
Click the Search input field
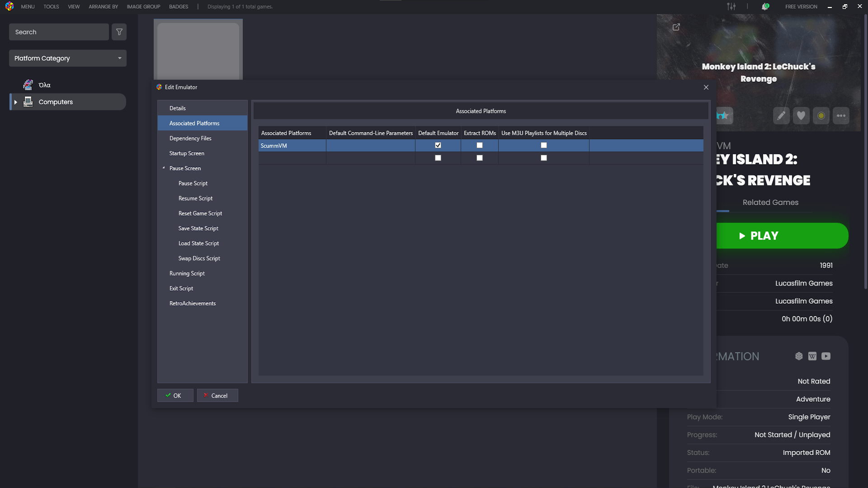tap(59, 32)
